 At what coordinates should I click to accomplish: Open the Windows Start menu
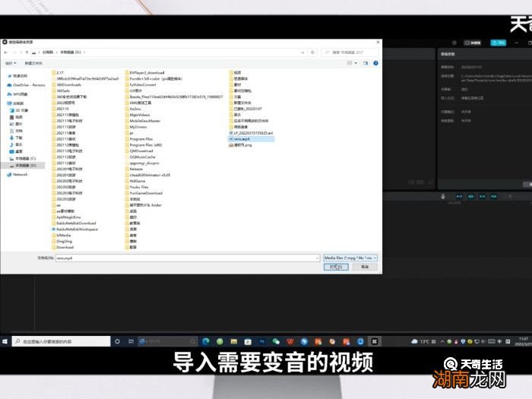[x=5, y=341]
